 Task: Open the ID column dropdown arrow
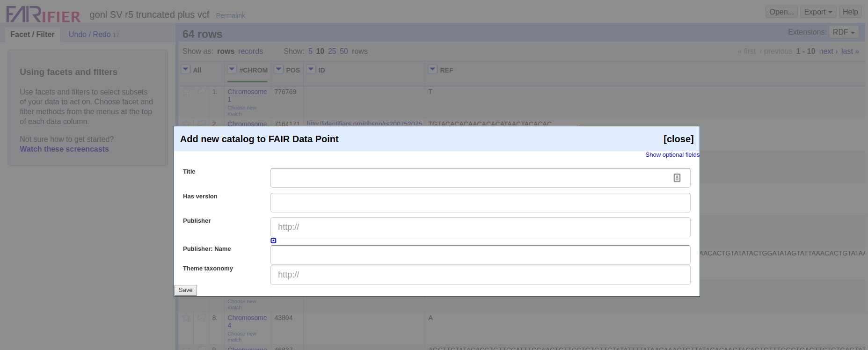point(311,69)
